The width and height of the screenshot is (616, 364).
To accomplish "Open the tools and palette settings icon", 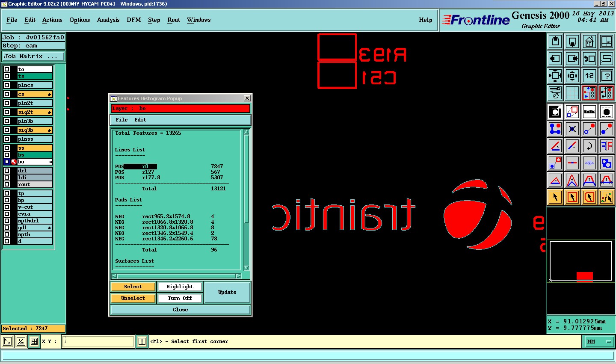I will click(555, 92).
